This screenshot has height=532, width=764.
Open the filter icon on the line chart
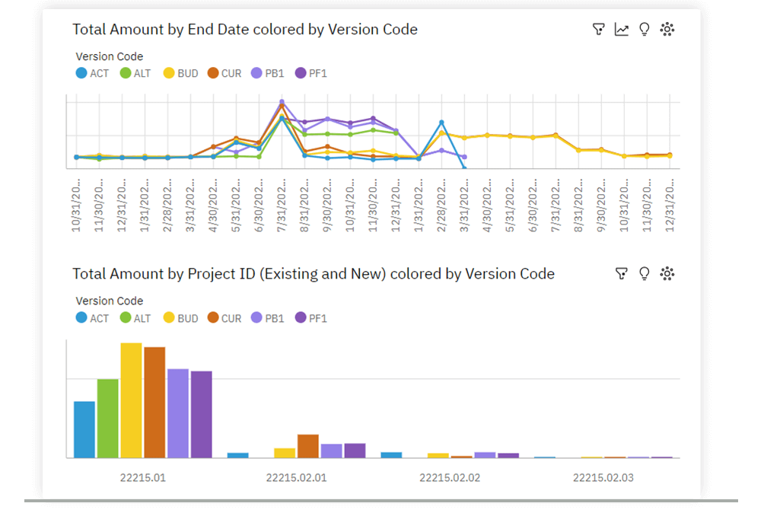tap(599, 30)
